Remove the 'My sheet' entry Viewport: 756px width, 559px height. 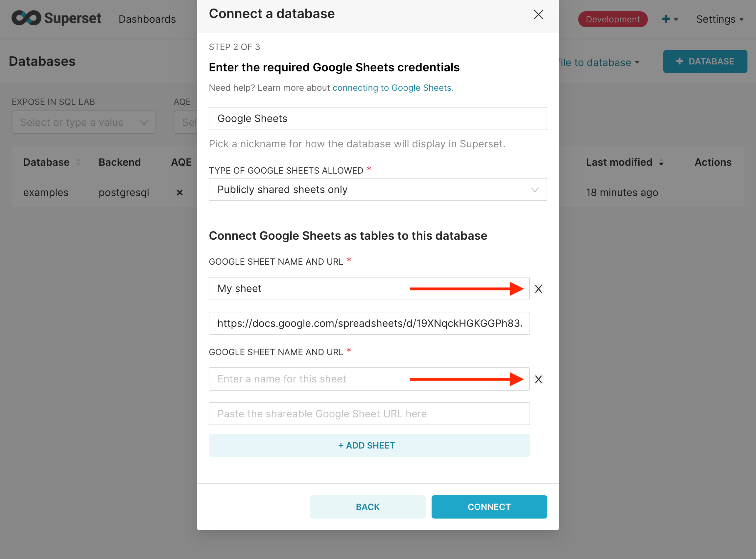click(538, 289)
